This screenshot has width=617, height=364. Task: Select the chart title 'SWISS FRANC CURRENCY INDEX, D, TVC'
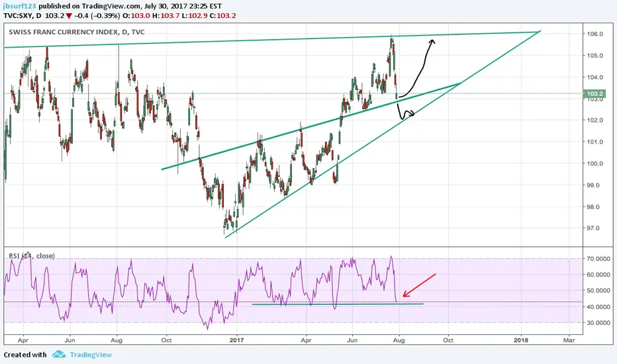pos(77,32)
